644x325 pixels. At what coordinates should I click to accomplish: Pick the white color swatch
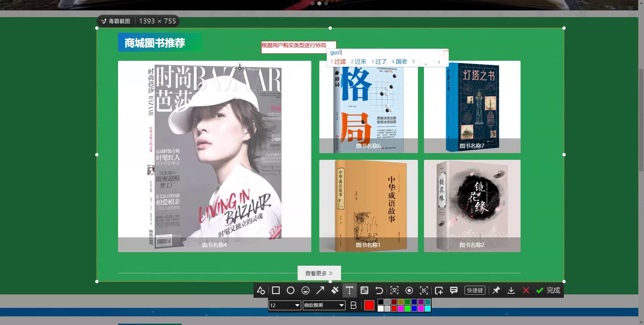pyautogui.click(x=380, y=309)
